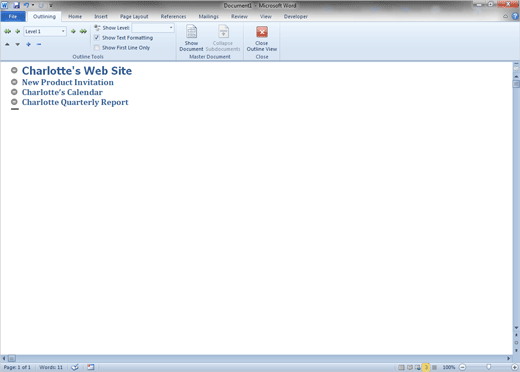520x372 pixels.
Task: Open the Undo history dropdown arrow
Action: click(33, 5)
